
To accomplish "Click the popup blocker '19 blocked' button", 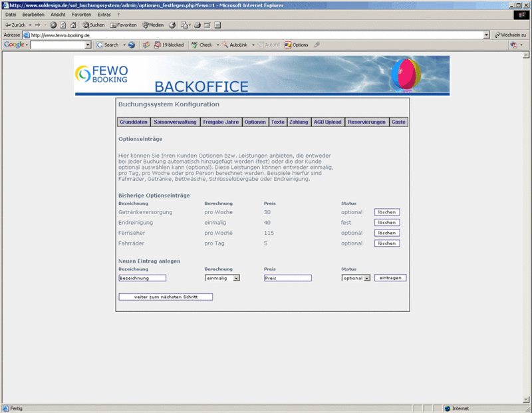I will (169, 45).
